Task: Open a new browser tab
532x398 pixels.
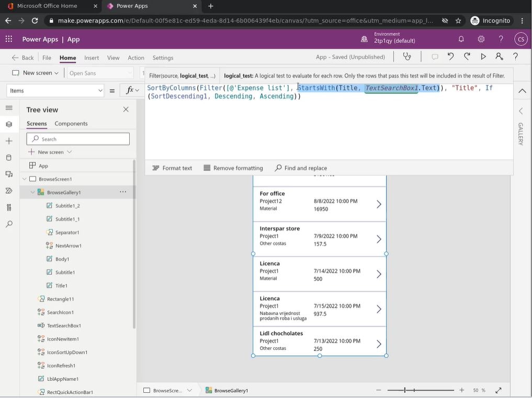Action: (211, 6)
